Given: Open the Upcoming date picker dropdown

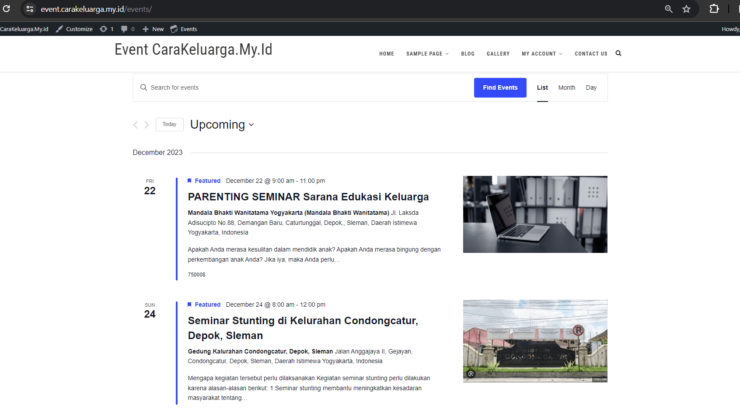Looking at the screenshot, I should pos(222,125).
